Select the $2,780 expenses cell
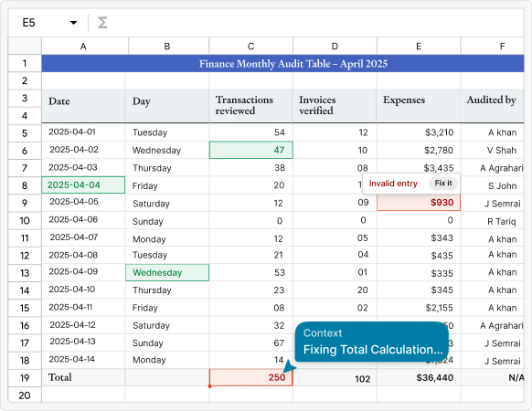 (419, 150)
